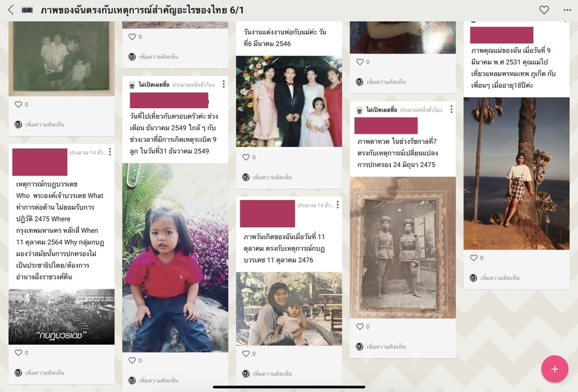The width and height of the screenshot is (578, 392).
Task: Open the camera emoji beside the Padlet title
Action: click(27, 10)
